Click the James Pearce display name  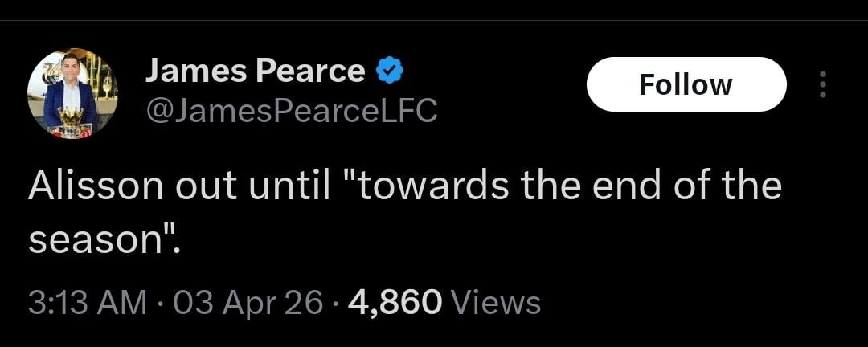tap(255, 72)
